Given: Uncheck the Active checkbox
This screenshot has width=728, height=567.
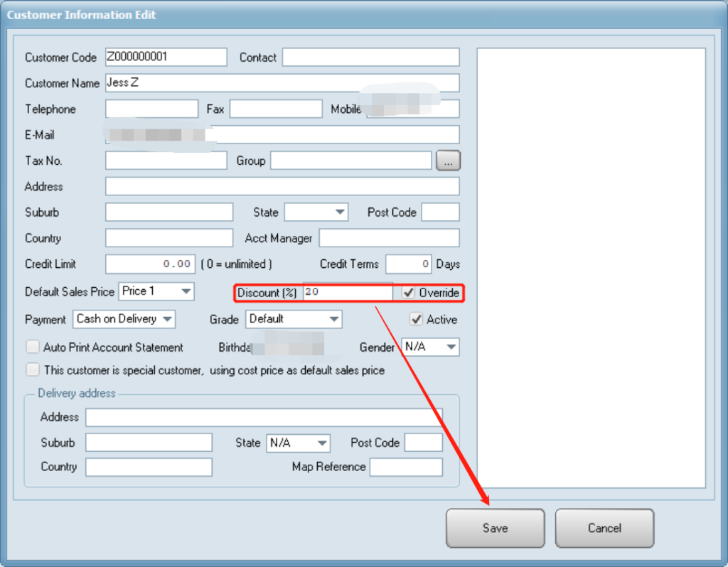Looking at the screenshot, I should click(417, 320).
